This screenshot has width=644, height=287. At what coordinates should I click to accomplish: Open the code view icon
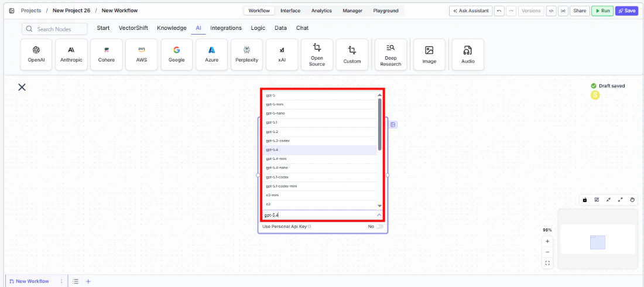coord(551,11)
